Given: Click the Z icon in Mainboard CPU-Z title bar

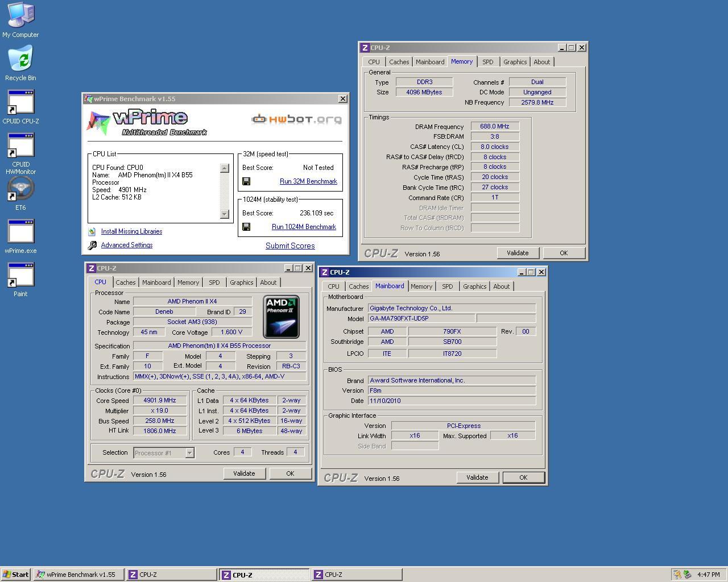Looking at the screenshot, I should (x=324, y=272).
